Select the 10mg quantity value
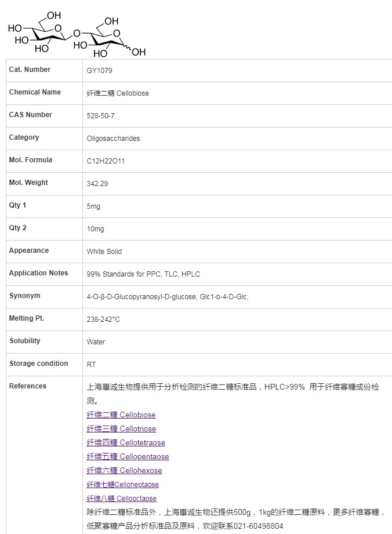 95,229
